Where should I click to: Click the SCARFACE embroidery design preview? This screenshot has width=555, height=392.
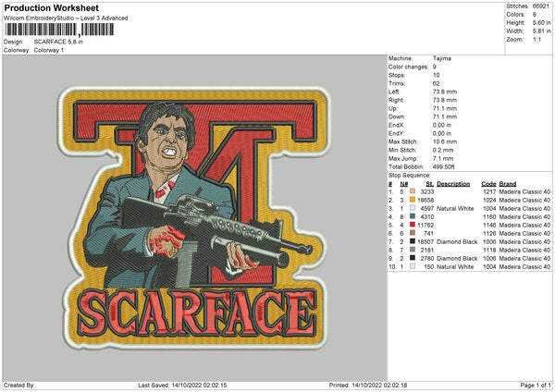[193, 218]
